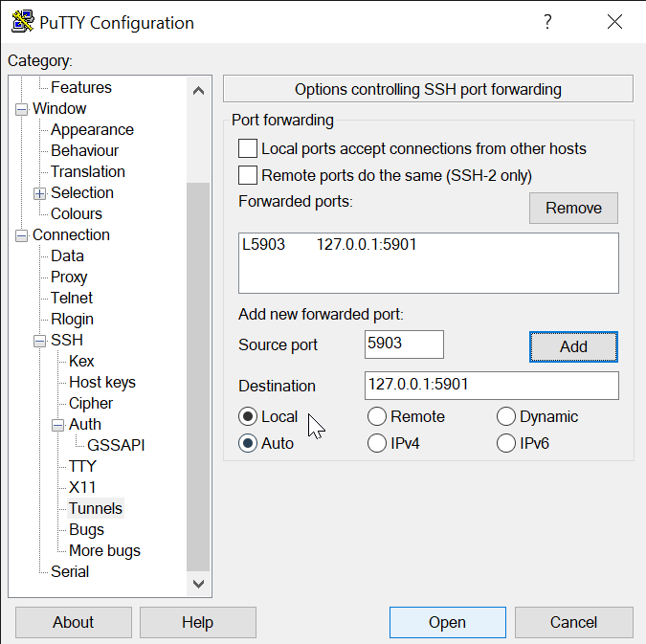
Task: Open the Data category
Action: click(x=67, y=255)
